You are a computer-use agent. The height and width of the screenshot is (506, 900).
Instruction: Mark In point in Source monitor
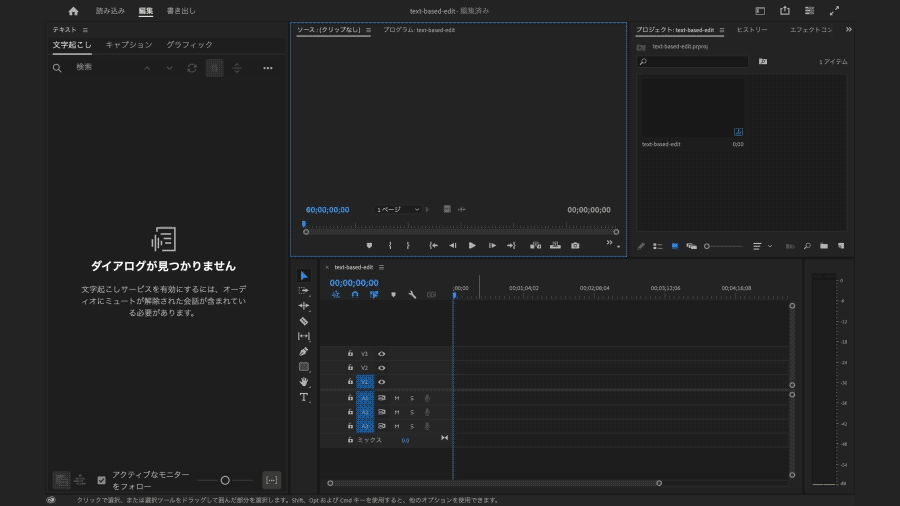tap(390, 246)
